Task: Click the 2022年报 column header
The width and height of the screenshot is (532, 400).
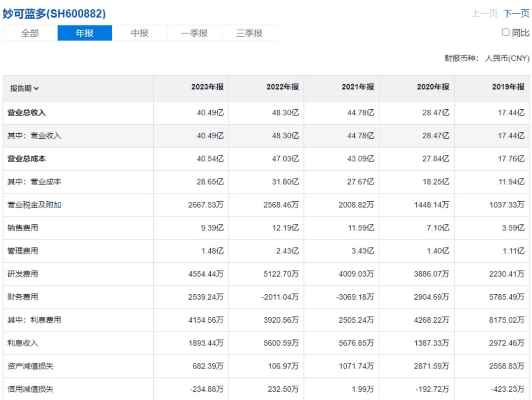Action: [x=283, y=87]
